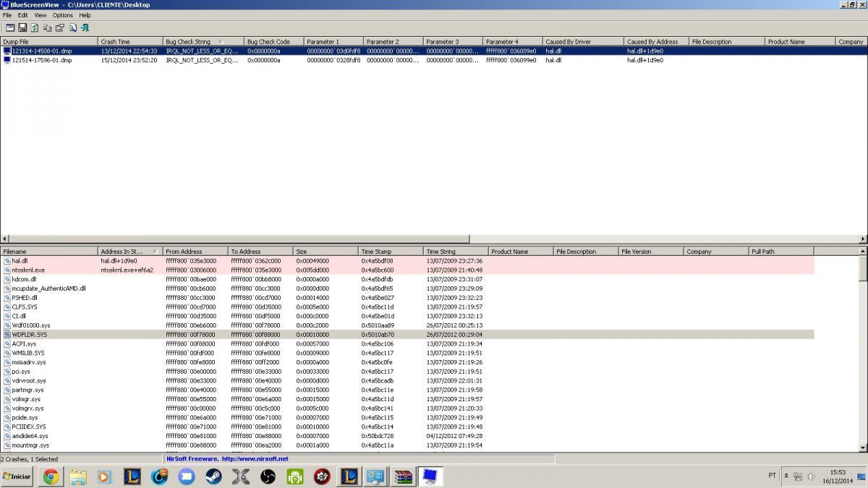Sort by the Bug Check String column
The image size is (868, 488).
(204, 42)
